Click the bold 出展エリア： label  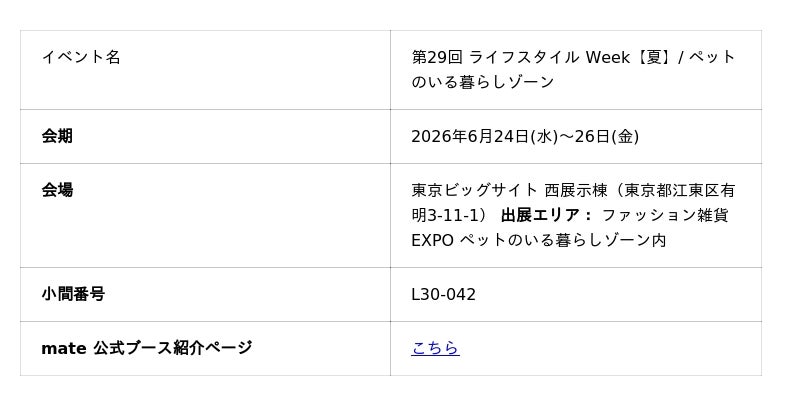coord(546,215)
